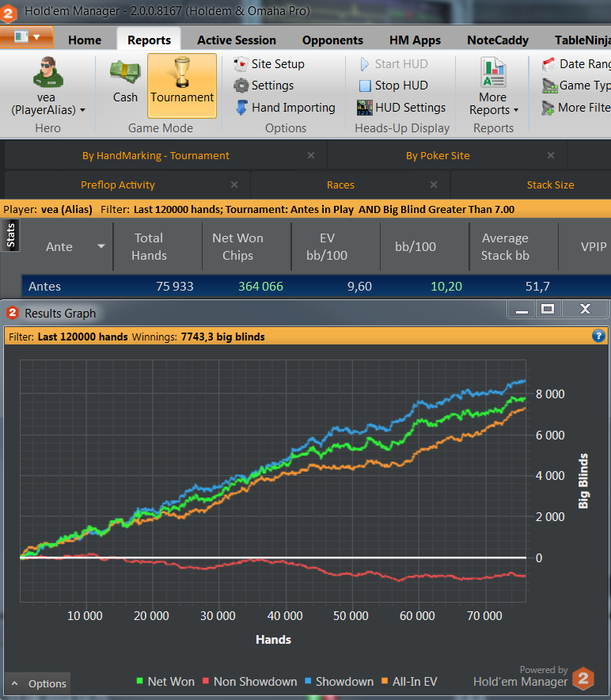Click the Results Graph window logo icon

(x=12, y=313)
